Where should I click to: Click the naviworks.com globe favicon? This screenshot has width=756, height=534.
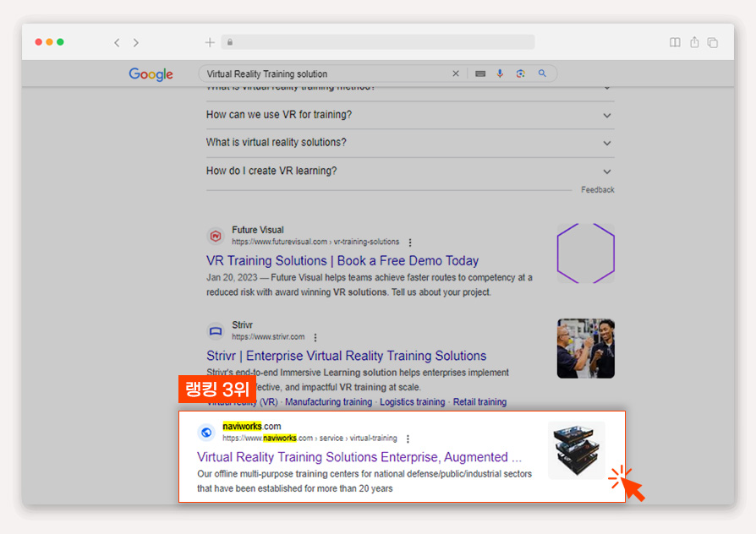[206, 433]
